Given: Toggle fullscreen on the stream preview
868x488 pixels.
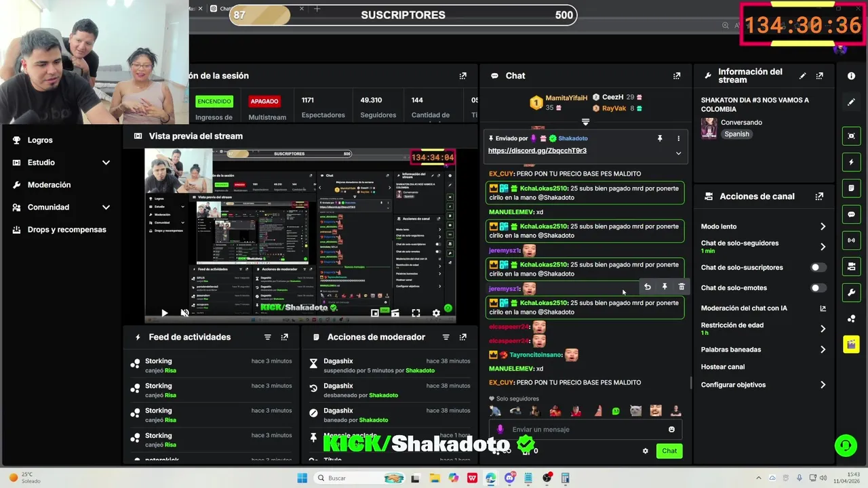Looking at the screenshot, I should pyautogui.click(x=416, y=313).
